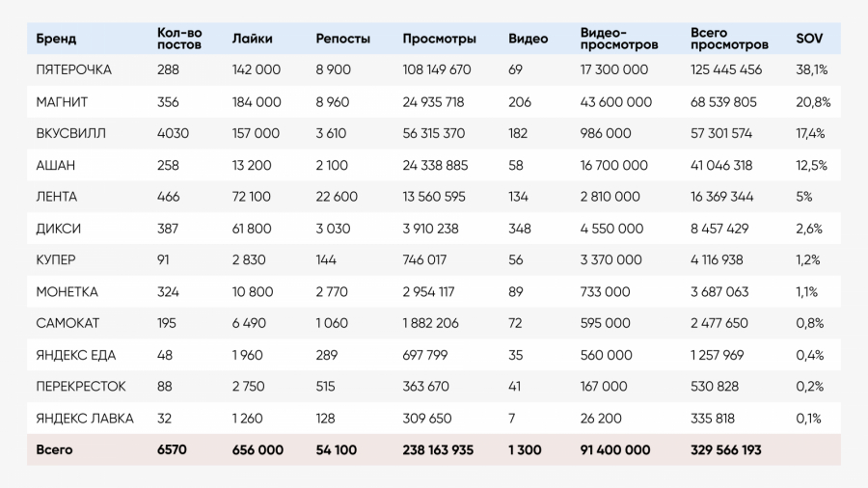Viewport: 868px width, 488px height.
Task: Select the ВКУСВИЛЛ row label
Action: coord(70,134)
